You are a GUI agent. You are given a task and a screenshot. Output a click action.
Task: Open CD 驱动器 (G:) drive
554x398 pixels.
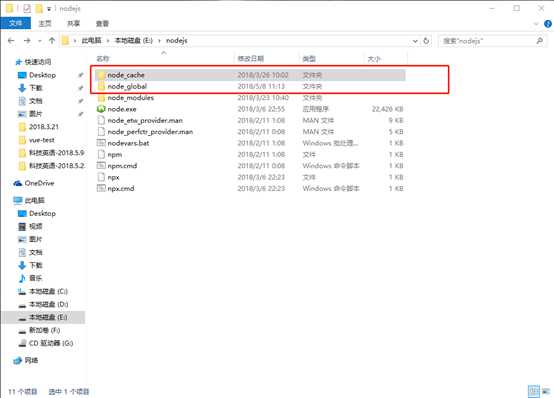click(51, 343)
